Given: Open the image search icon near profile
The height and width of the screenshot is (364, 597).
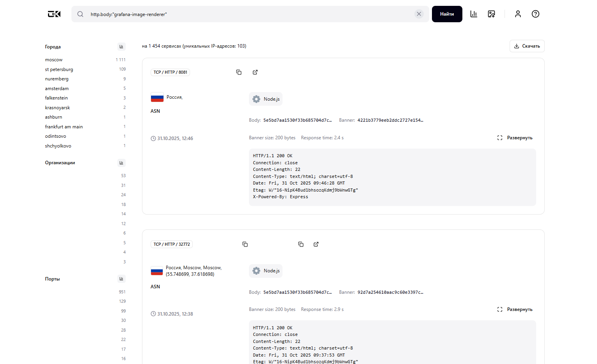Looking at the screenshot, I should (491, 14).
